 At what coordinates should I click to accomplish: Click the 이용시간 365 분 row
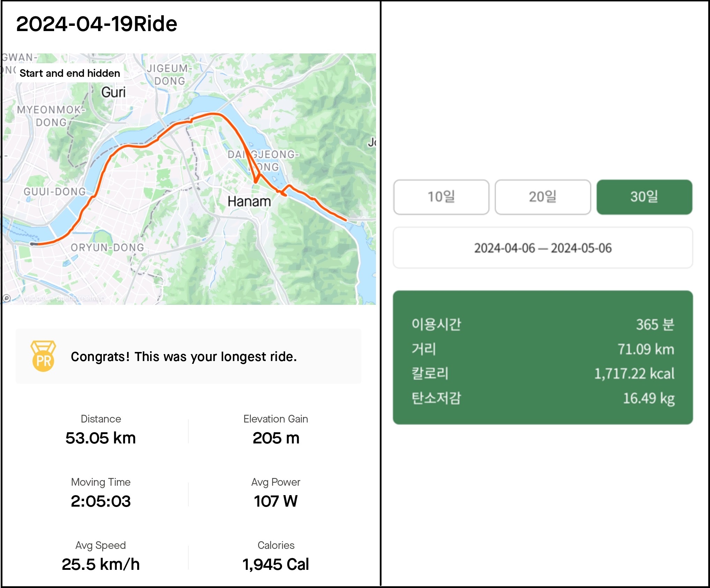[542, 324]
